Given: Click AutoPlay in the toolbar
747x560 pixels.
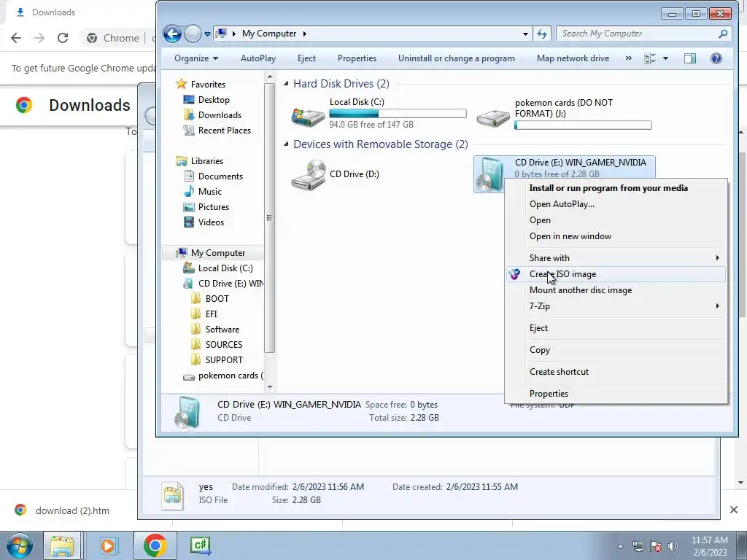Looking at the screenshot, I should (258, 58).
